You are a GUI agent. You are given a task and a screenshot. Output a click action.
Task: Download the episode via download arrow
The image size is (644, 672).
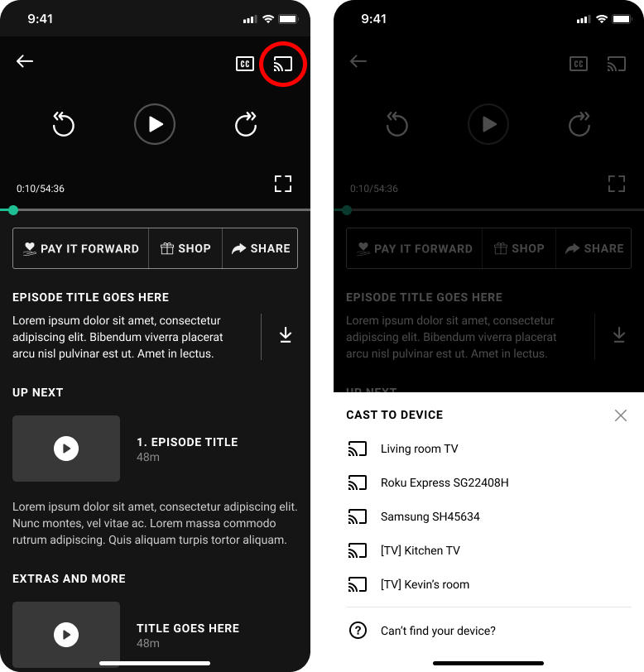[286, 335]
